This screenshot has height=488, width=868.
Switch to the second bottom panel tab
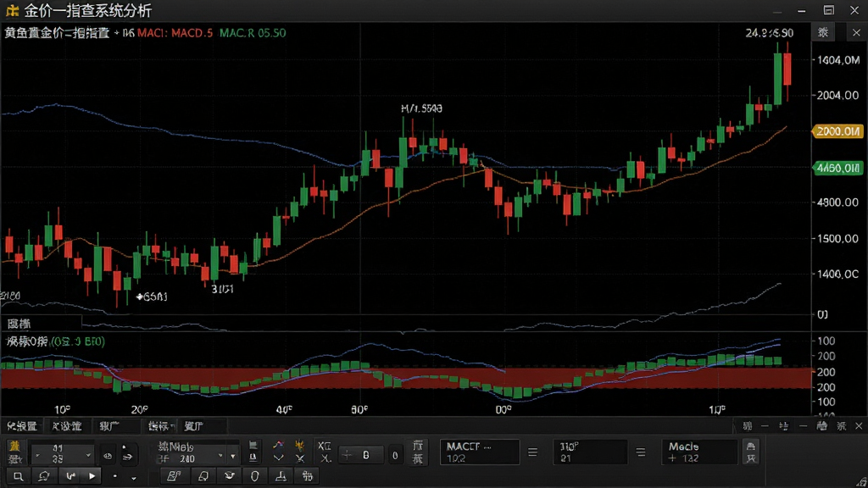[x=66, y=426]
